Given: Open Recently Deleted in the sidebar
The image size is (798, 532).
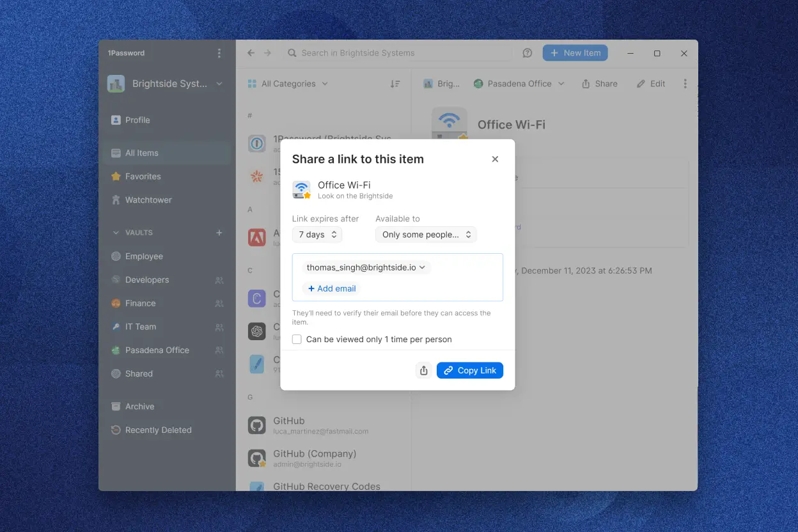Looking at the screenshot, I should [x=168, y=430].
